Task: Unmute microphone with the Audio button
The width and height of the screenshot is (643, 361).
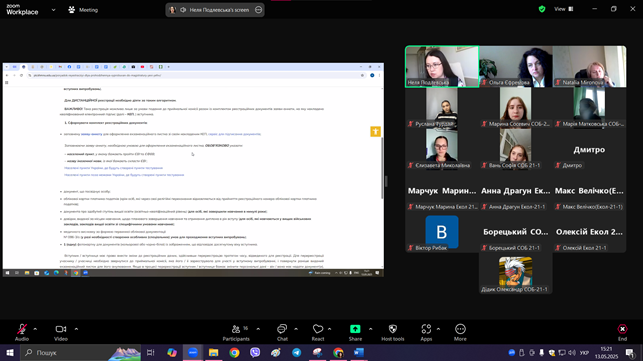Action: 22,332
